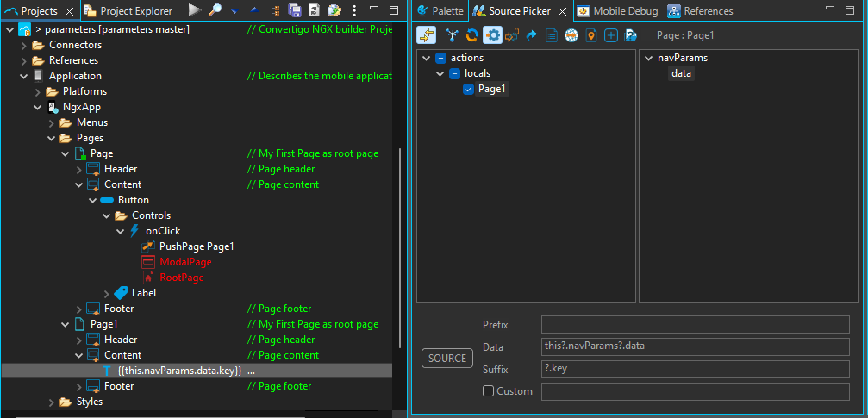Click the plus-in-square icon in Source Picker
This screenshot has height=418, width=868.
610,35
